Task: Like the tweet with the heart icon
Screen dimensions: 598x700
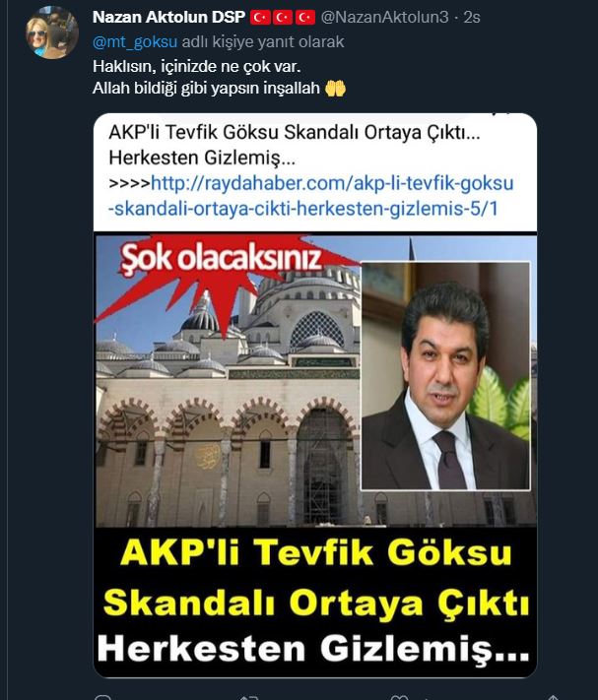Action: click(x=399, y=697)
